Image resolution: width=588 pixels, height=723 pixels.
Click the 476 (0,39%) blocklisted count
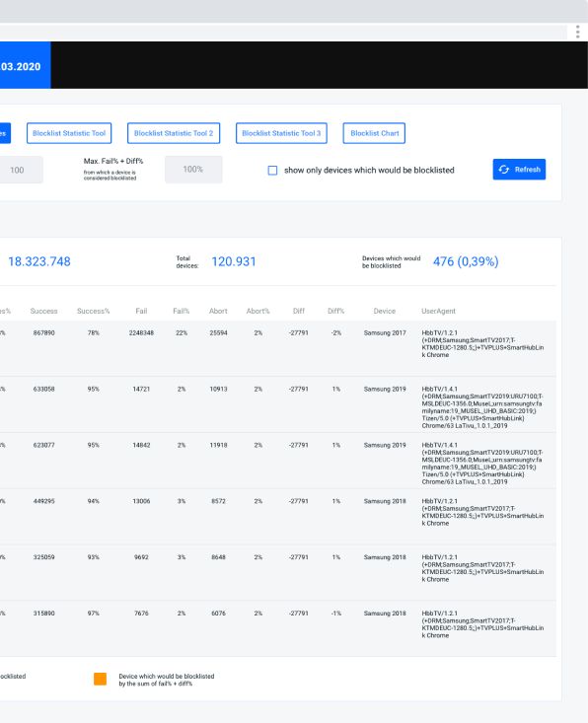tap(466, 261)
